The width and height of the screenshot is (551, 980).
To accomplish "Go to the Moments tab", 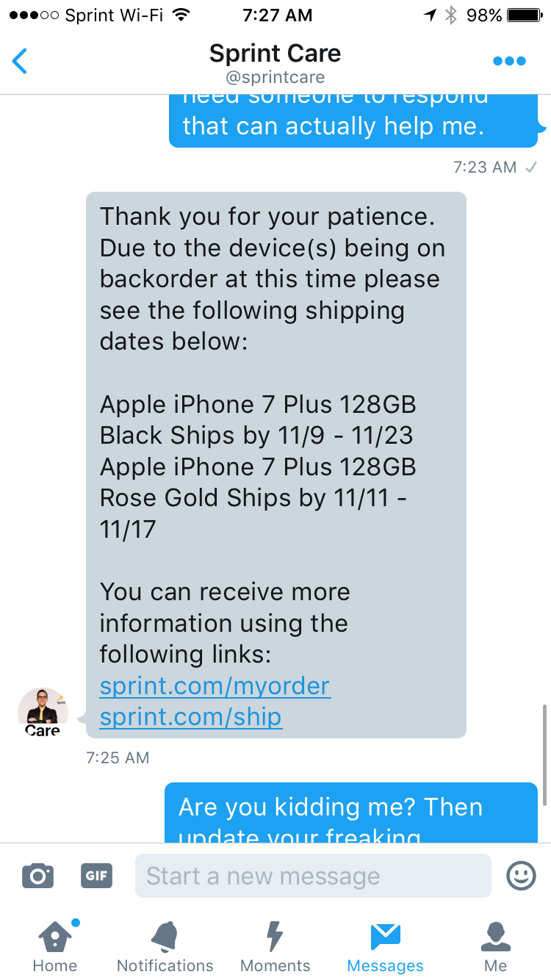I will tap(275, 946).
